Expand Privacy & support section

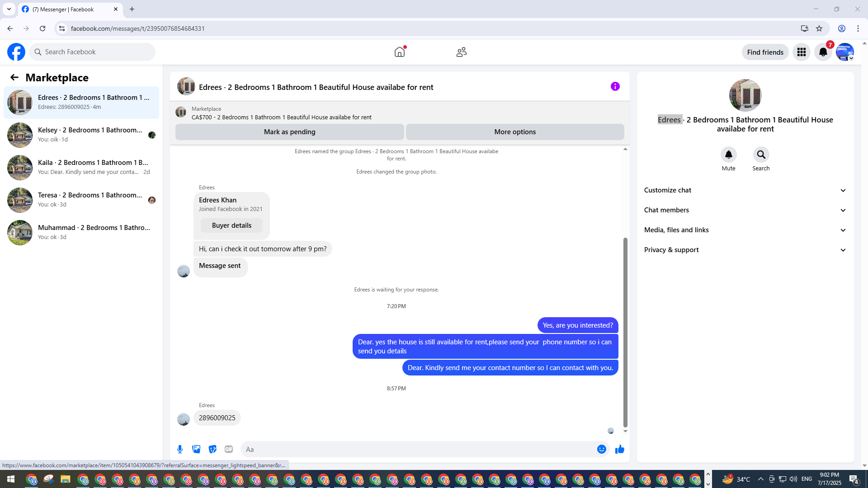pyautogui.click(x=745, y=250)
